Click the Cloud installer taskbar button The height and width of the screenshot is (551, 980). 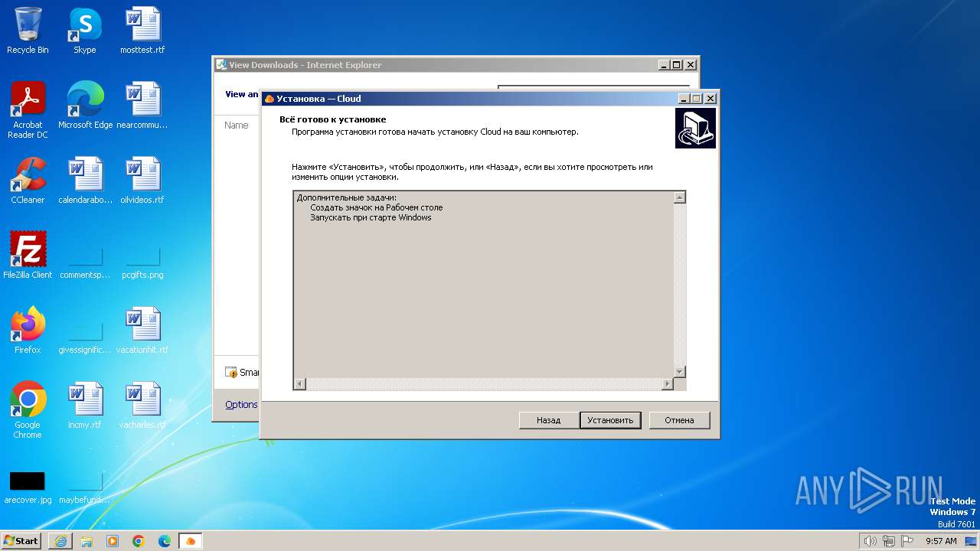point(191,540)
